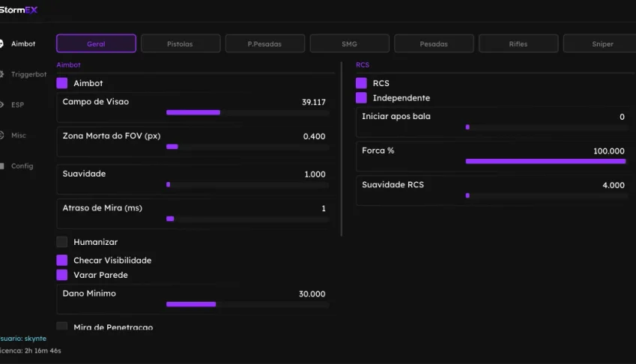
Task: Toggle the Aimbot checkbox
Action: [62, 83]
